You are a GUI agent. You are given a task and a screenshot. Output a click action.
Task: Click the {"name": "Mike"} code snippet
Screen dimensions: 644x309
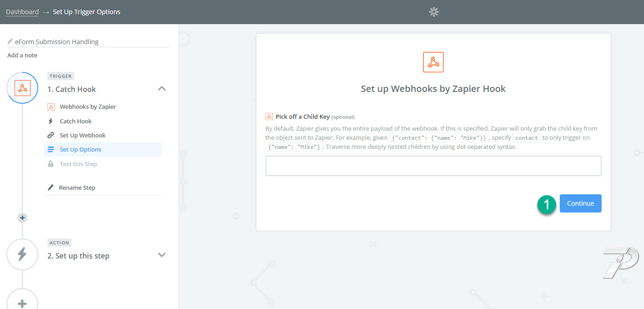(x=294, y=147)
